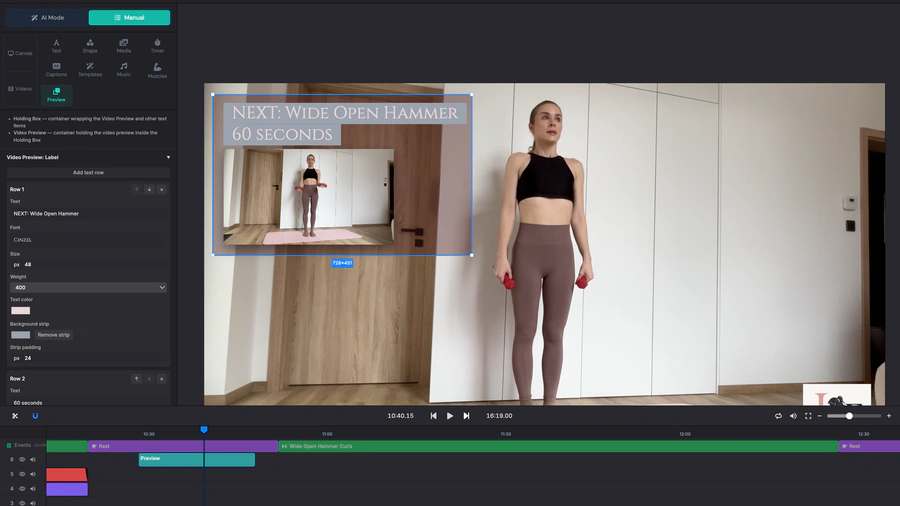Mute the player volume
Viewport: 900px width, 506px height.
click(793, 416)
